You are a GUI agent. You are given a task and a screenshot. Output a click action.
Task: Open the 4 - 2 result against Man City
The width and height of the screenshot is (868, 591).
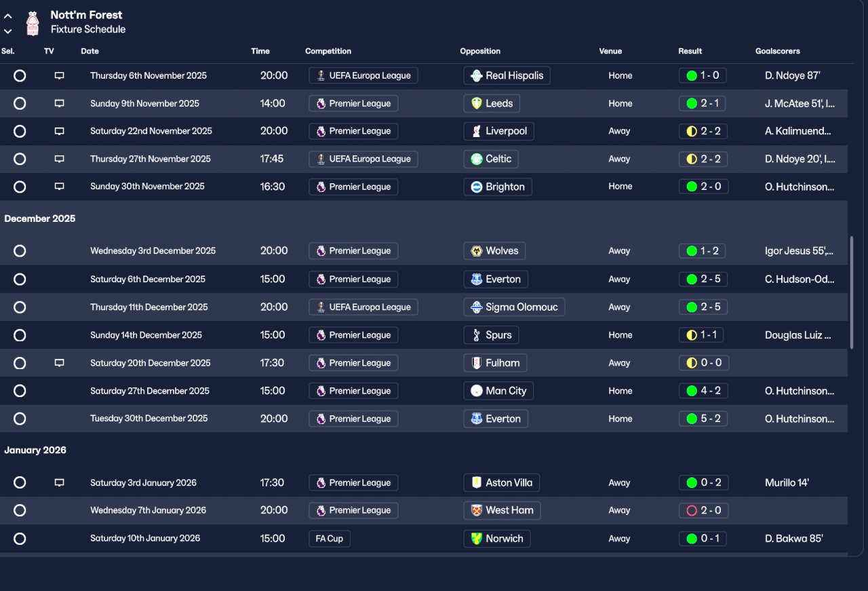coord(703,391)
